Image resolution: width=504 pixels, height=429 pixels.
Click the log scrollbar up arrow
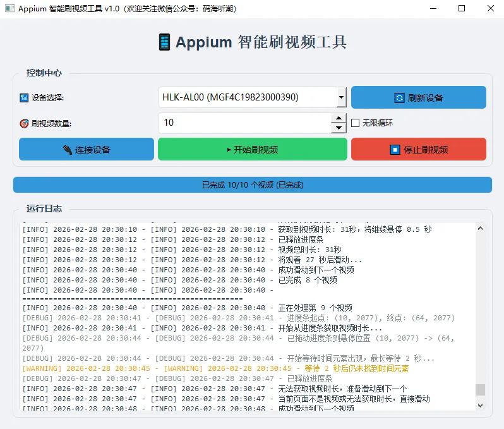[x=480, y=228]
